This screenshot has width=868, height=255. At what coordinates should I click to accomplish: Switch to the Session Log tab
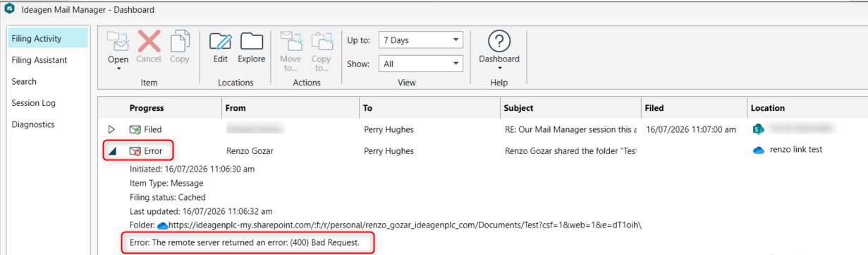pos(33,103)
